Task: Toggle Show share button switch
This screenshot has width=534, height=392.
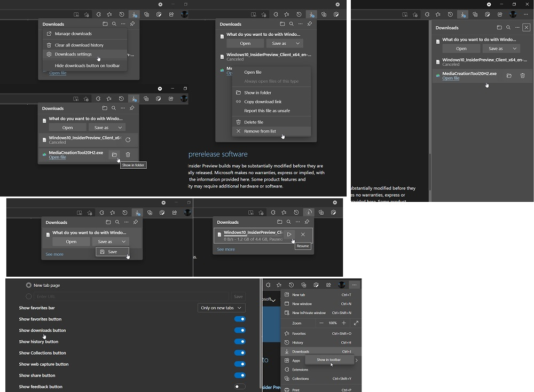Action: [240, 375]
